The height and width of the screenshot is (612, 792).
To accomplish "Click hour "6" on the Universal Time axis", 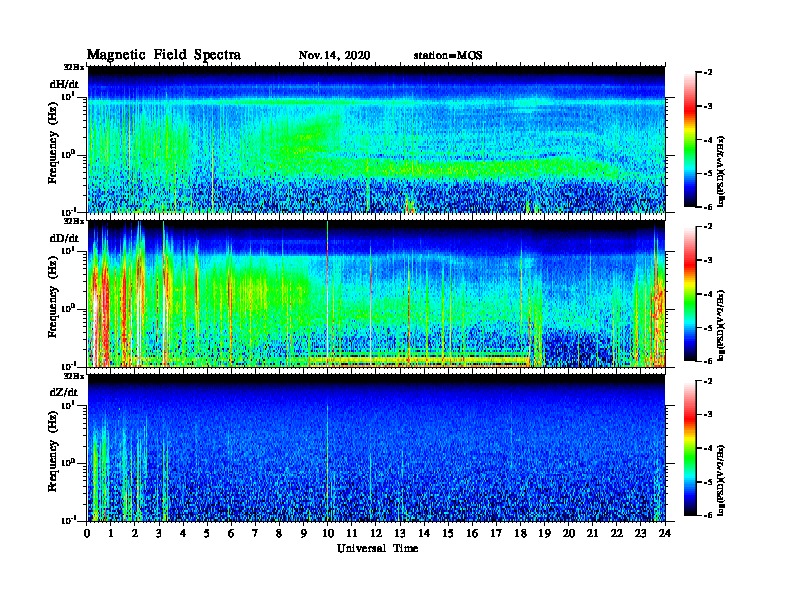I will pos(231,533).
